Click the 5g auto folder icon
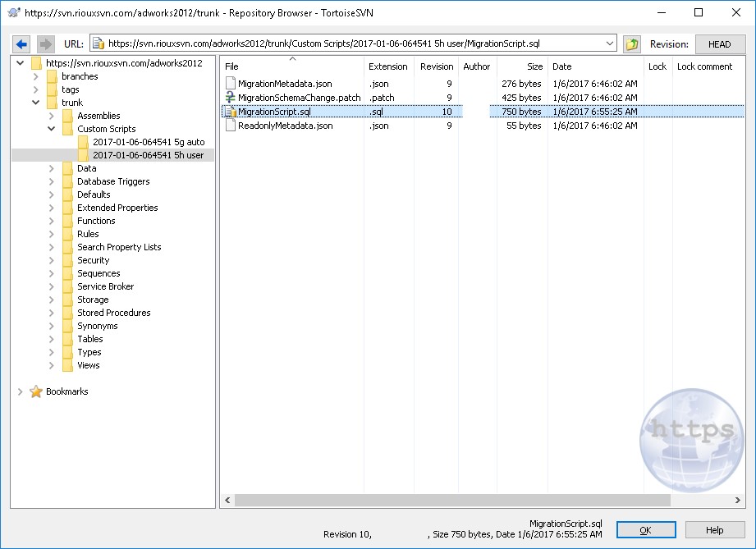Screen dimensions: 756x549 point(83,142)
